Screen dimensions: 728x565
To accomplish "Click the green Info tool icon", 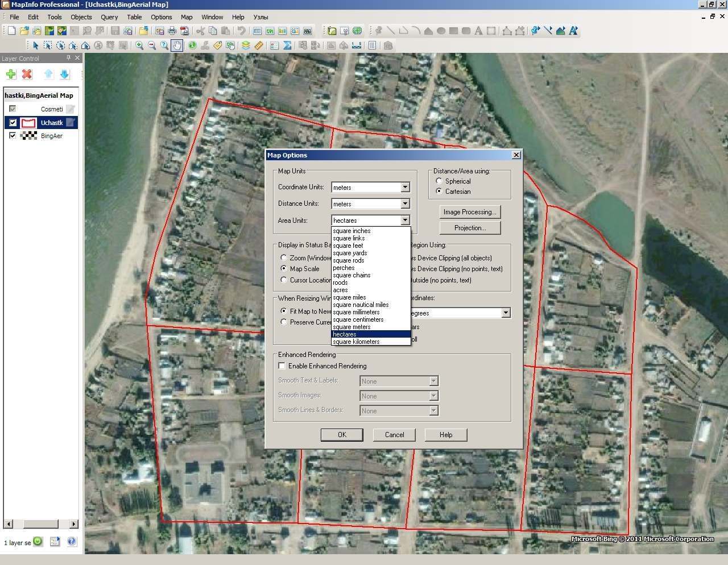I will (x=192, y=45).
